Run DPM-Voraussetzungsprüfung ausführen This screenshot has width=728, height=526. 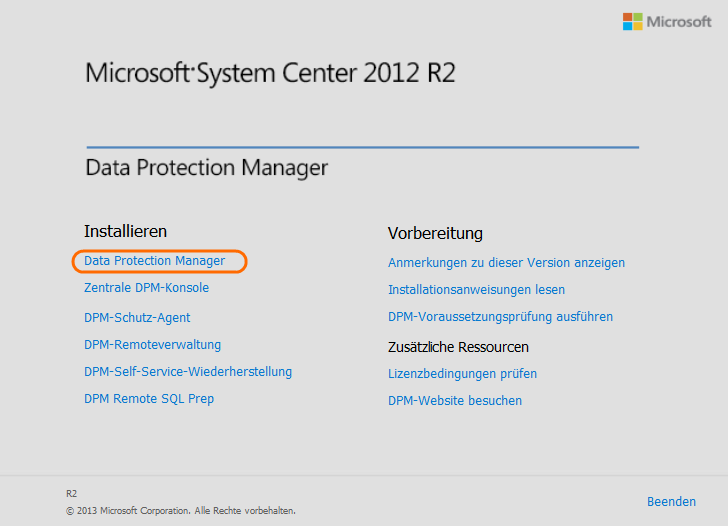tap(500, 317)
